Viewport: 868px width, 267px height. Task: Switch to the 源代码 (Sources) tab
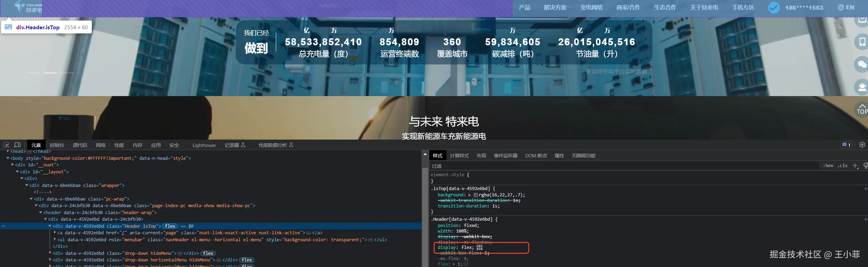80,145
